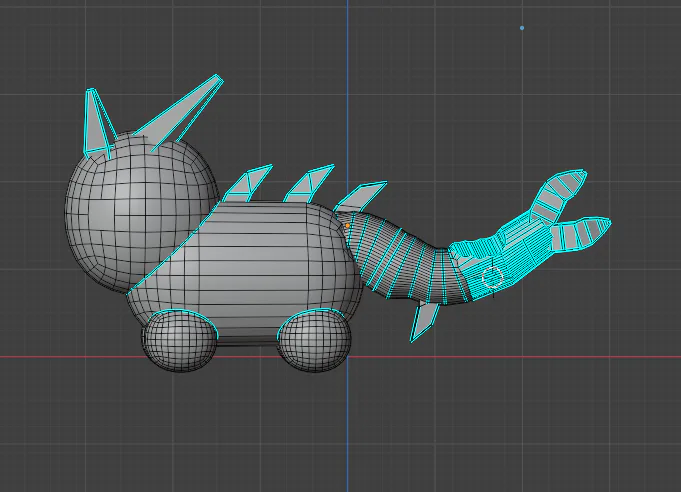
Task: Select the rear foot sphere near the blue axis
Action: 314,340
